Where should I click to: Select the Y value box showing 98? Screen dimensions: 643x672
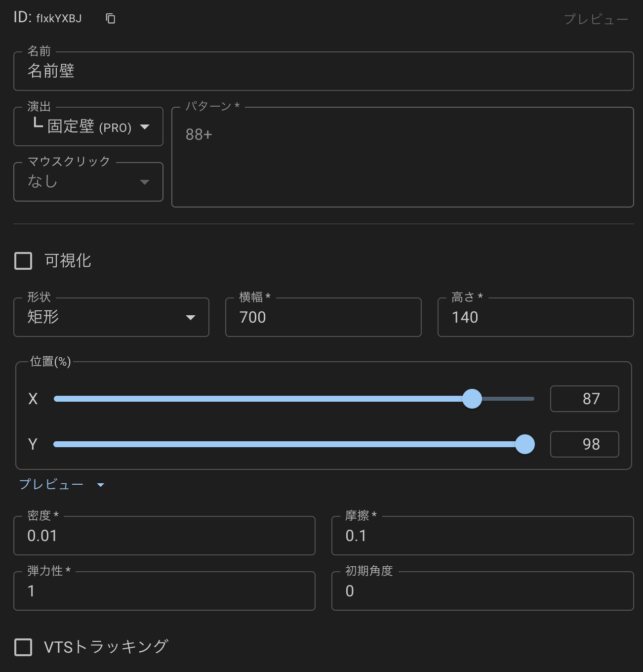584,444
